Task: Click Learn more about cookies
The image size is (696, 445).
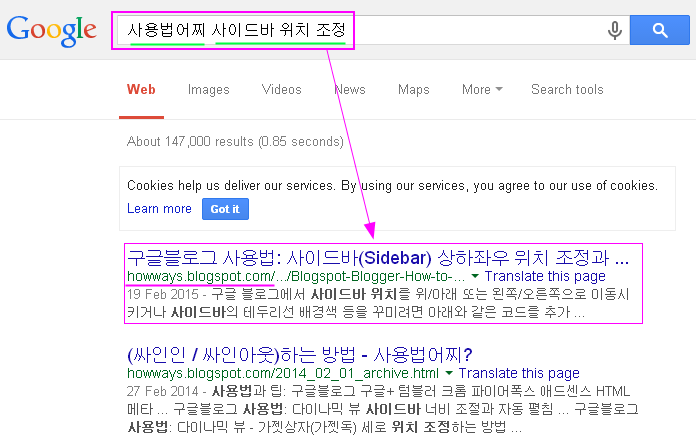Action: (x=159, y=209)
